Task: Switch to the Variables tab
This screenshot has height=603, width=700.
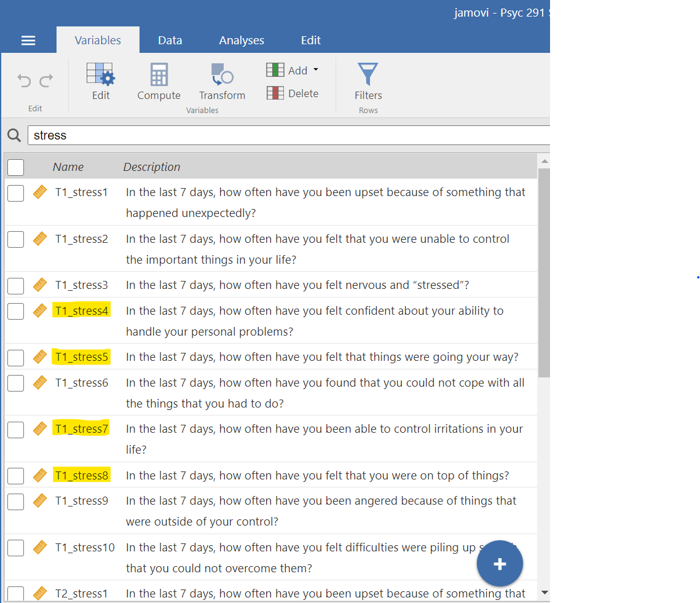Action: 98,40
